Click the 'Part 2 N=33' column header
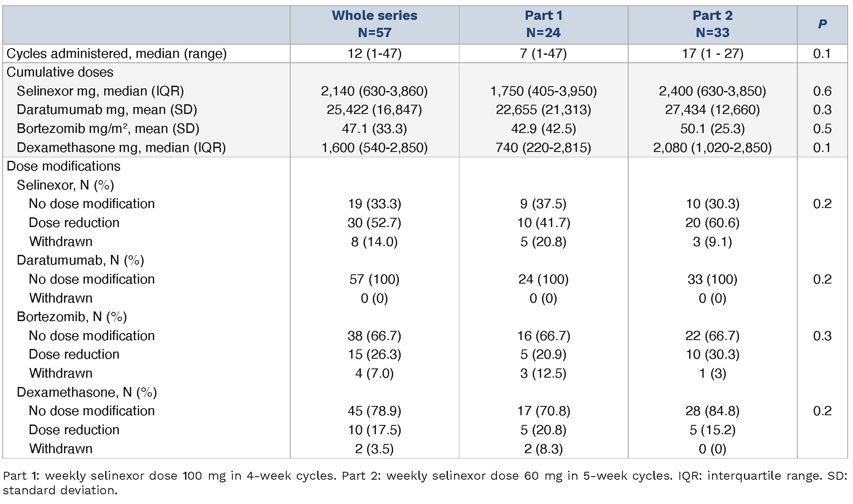The height and width of the screenshot is (504, 853). coord(712,24)
